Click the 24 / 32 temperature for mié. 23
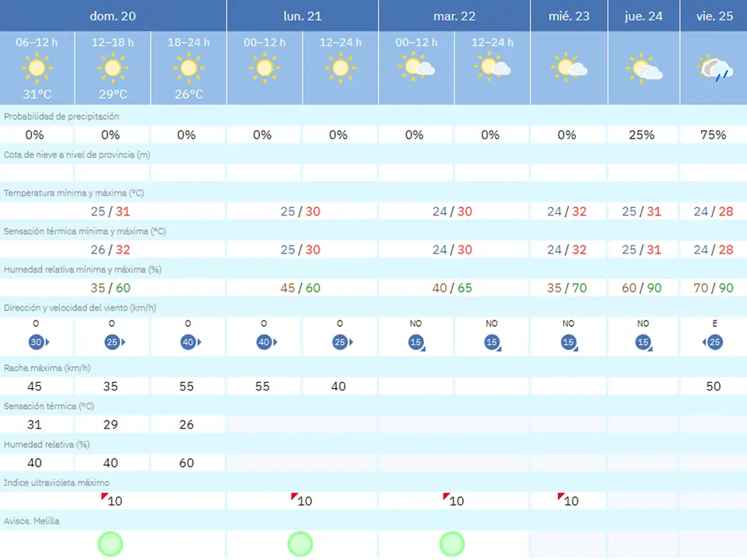 [x=567, y=212]
